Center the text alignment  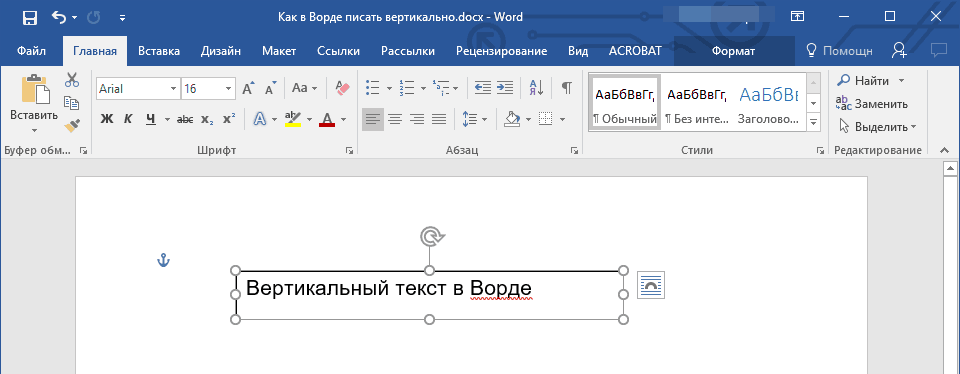395,119
